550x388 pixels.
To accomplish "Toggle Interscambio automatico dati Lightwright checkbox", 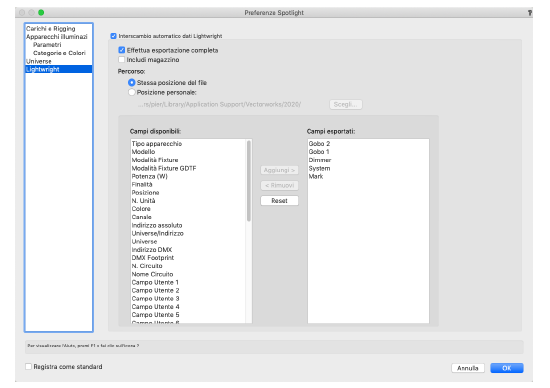I will tap(113, 36).
